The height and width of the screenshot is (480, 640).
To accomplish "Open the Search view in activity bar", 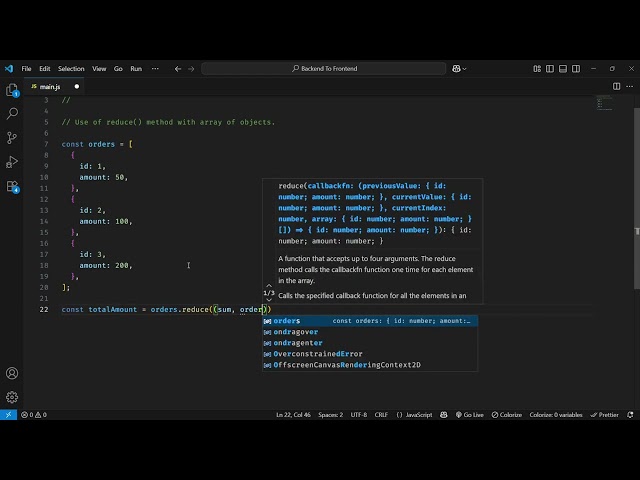I will 12,113.
